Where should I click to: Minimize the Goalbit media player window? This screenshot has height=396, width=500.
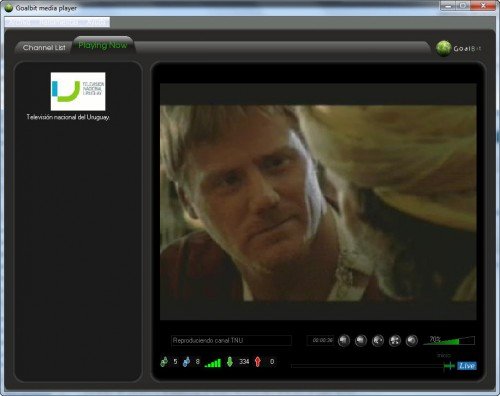[448, 6]
